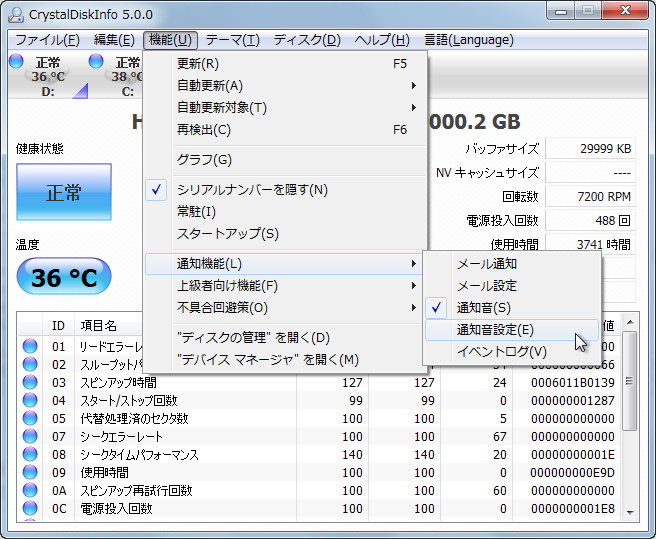Select row スピンアップ時間

point(320,382)
